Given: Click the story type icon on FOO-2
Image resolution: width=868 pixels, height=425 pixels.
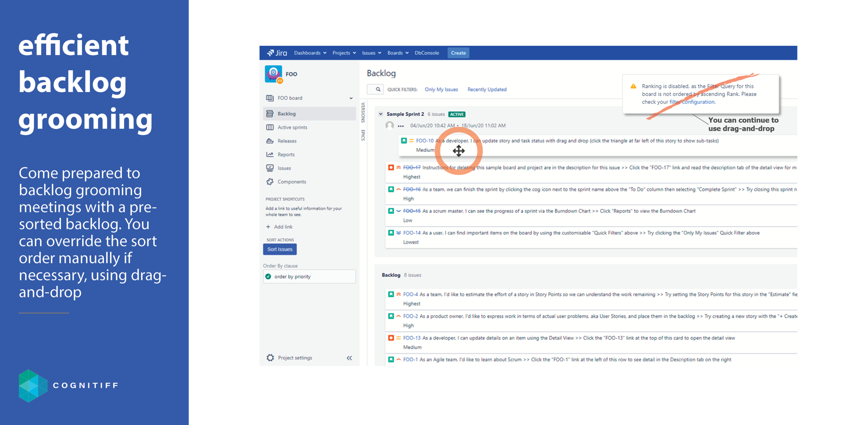Looking at the screenshot, I should [x=391, y=316].
